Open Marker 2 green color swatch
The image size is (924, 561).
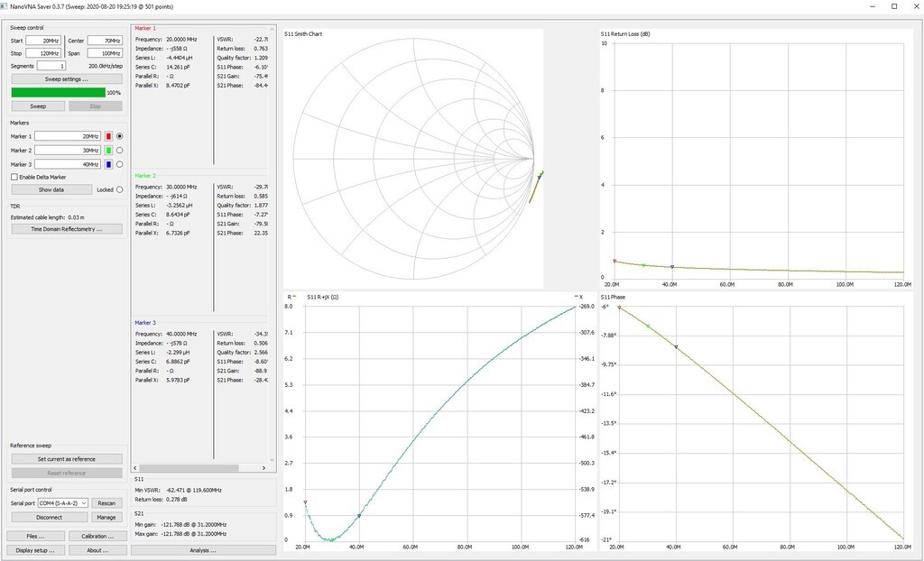108,151
